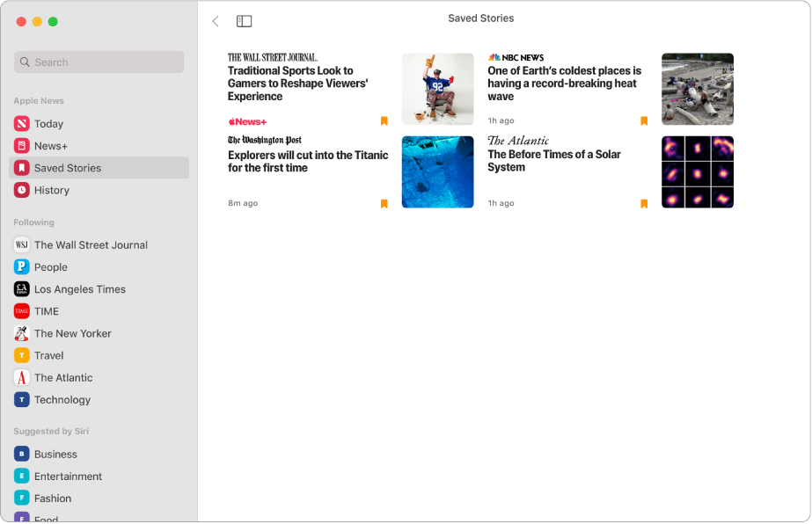Click the Today sidebar icon
This screenshot has height=524, width=812.
21,124
